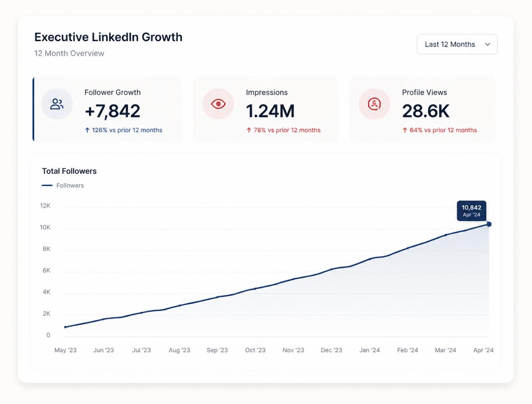Click the 10,842 Apr '24 tooltip
The height and width of the screenshot is (404, 532).
coord(471,210)
